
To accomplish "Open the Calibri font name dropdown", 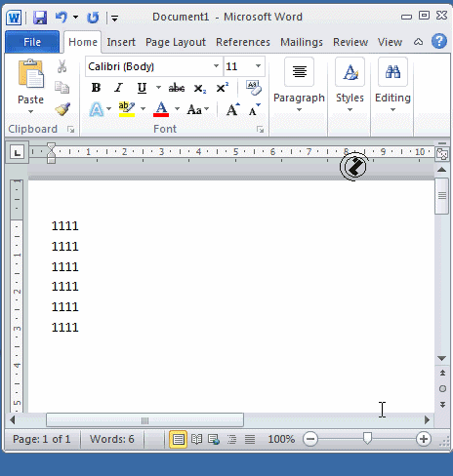I will pos(216,66).
